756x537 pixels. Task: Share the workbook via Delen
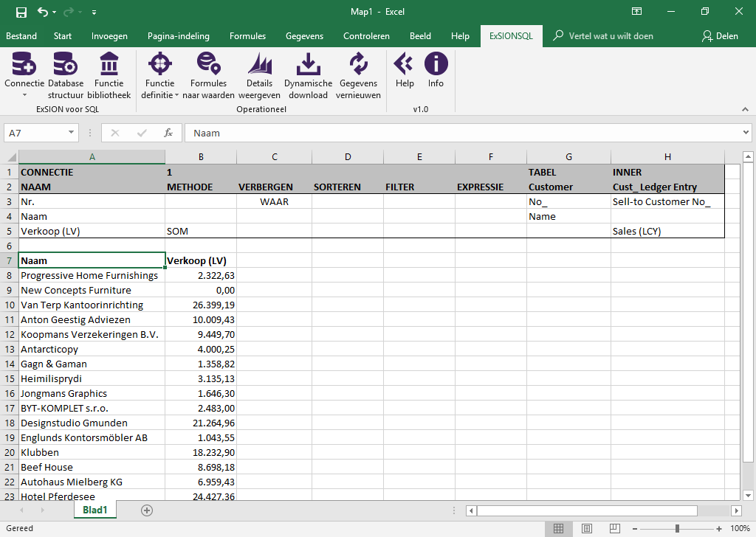click(x=721, y=36)
